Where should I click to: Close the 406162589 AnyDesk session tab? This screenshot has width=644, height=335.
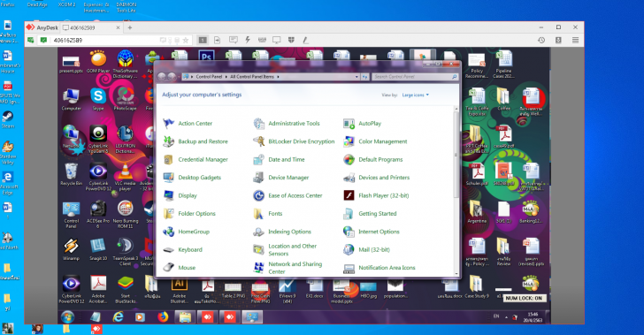[x=118, y=27]
